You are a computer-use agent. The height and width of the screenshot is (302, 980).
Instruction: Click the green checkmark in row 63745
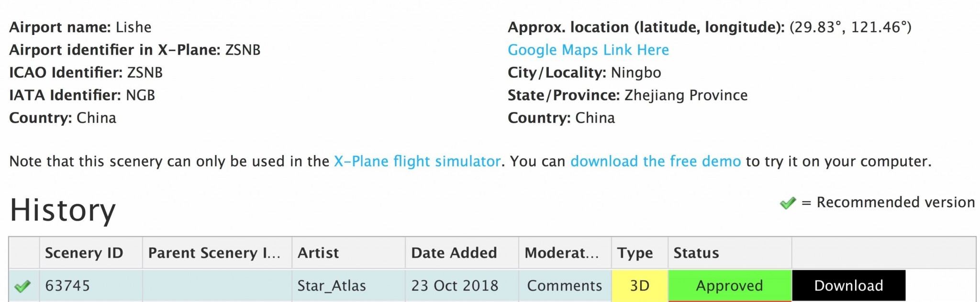(22, 286)
